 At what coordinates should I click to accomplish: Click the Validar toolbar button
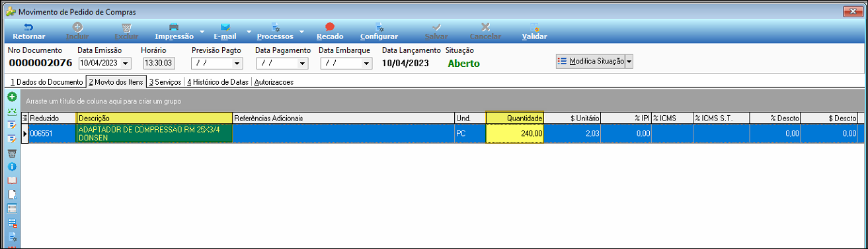[534, 31]
